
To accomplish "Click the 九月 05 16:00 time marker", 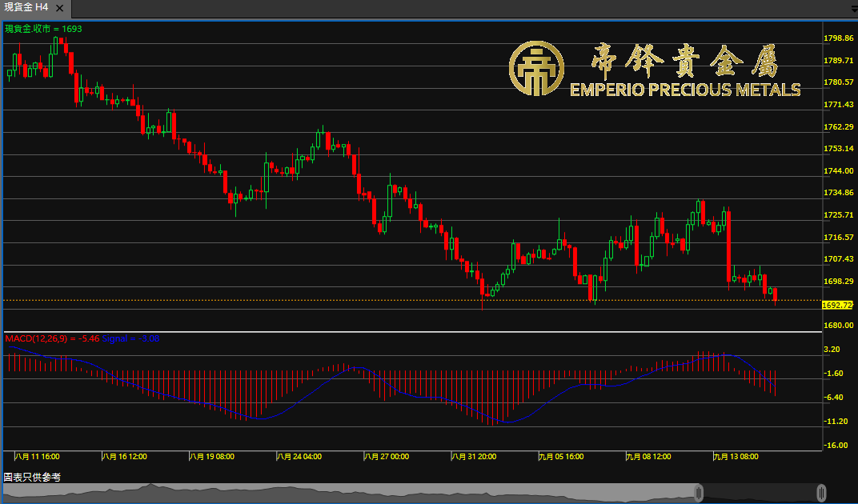I will tap(561, 457).
